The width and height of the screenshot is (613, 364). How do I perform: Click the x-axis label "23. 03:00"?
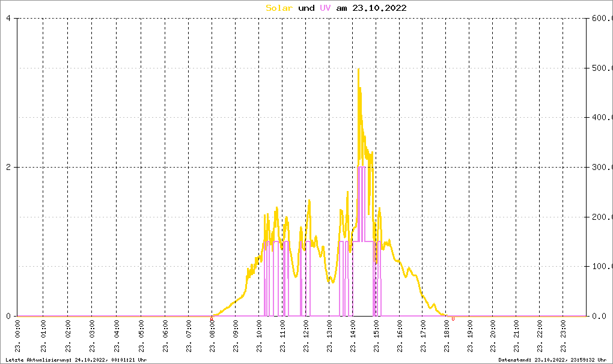click(x=92, y=336)
